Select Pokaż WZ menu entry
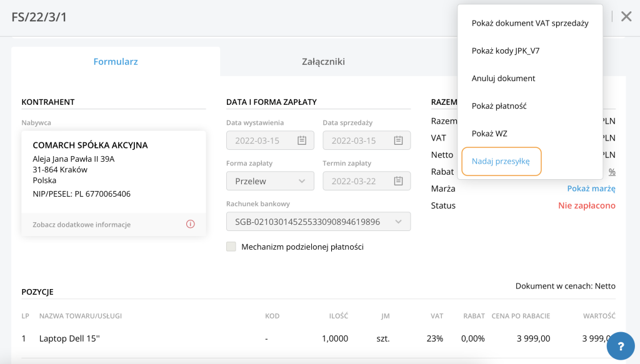Screen dimensions: 640x364 489,134
